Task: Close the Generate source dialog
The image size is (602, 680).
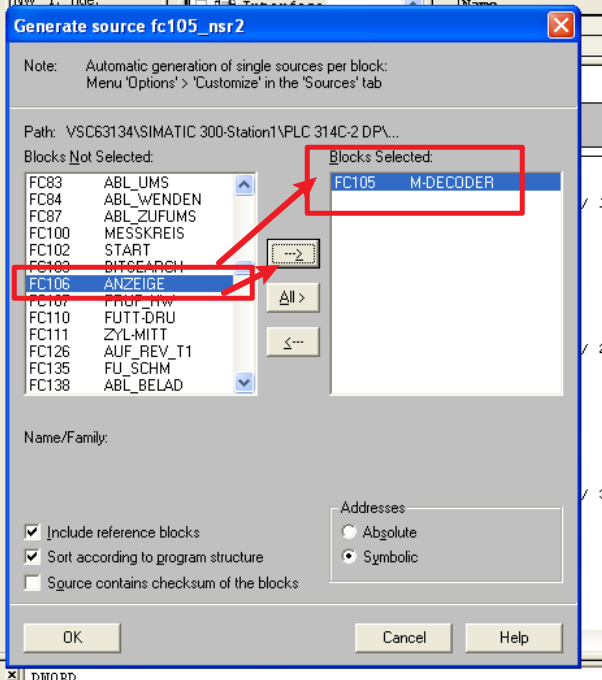Action: 563,24
